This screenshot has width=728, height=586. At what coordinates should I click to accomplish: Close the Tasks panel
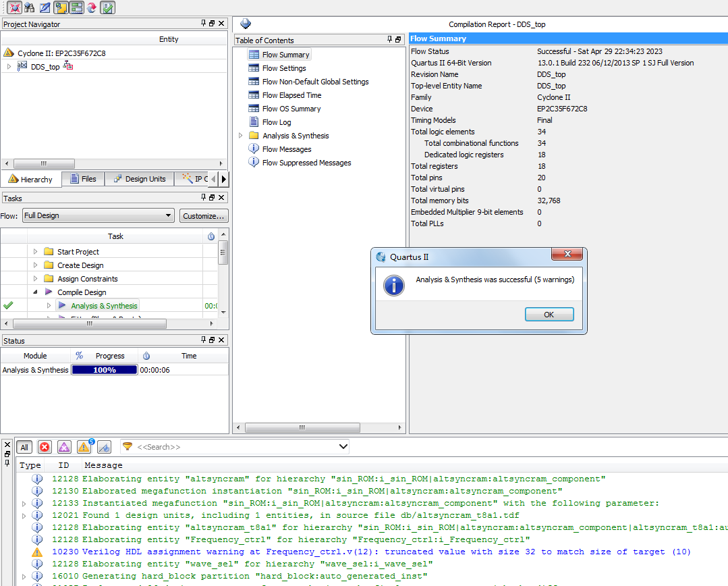pos(221,198)
